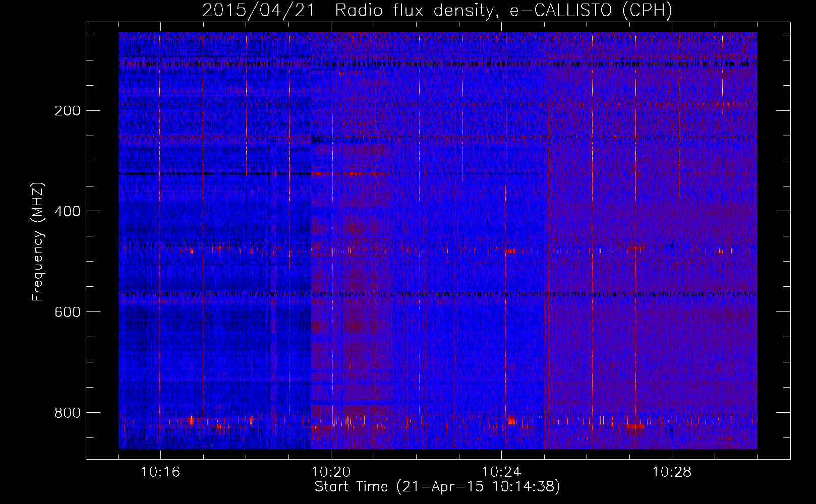Select the '800' frequency tick label

pyautogui.click(x=68, y=413)
